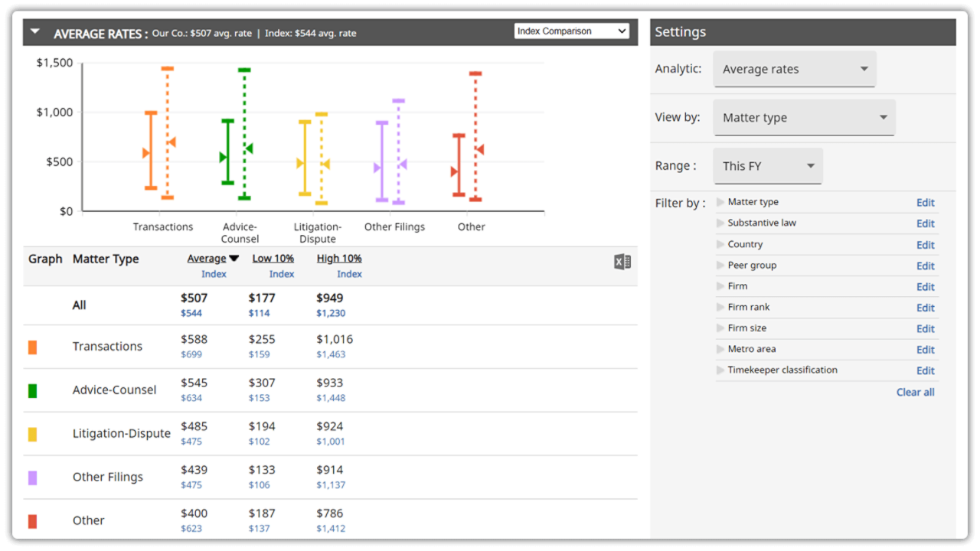Expand the Substantive law filter triangle
Image resolution: width=980 pixels, height=551 pixels.
720,223
